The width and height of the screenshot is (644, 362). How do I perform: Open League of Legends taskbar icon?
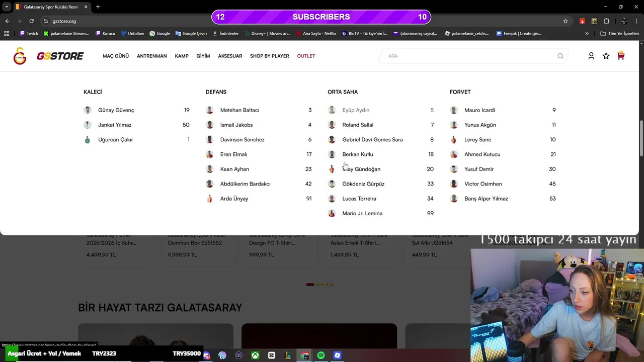pos(288,355)
